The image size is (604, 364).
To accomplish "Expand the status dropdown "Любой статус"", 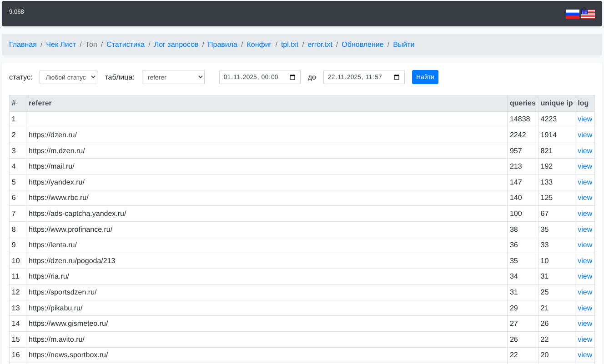I will (x=68, y=77).
